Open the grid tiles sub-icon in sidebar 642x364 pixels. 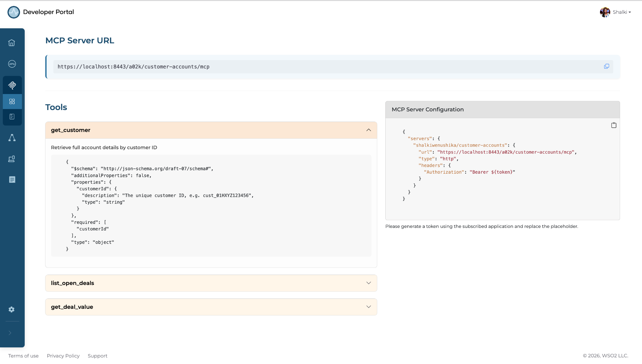pos(12,102)
